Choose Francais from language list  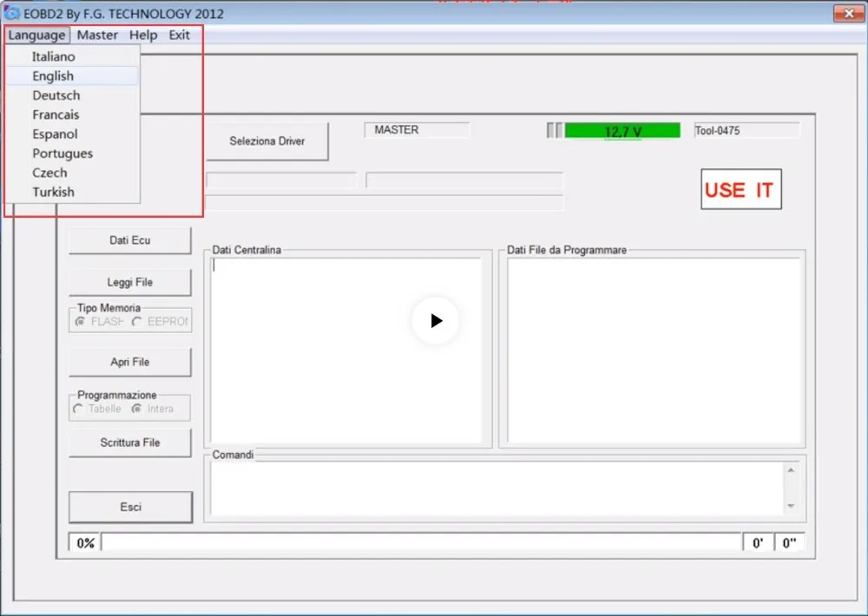click(x=72, y=115)
